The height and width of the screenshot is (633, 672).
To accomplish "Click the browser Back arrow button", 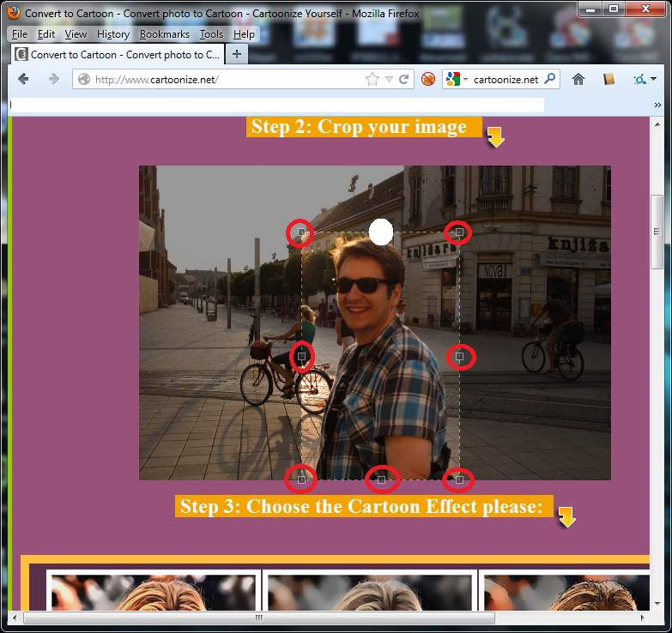I will pyautogui.click(x=23, y=79).
